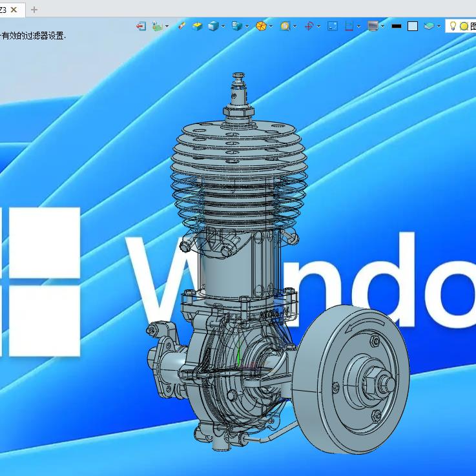
Task: Open dropdown beside the magnifier zoom icon
Action: 295,26
